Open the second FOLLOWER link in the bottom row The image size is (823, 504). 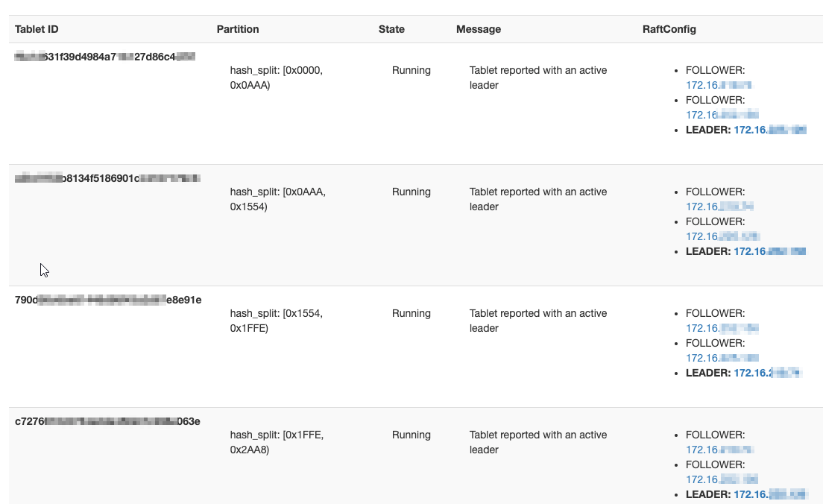[720, 479]
